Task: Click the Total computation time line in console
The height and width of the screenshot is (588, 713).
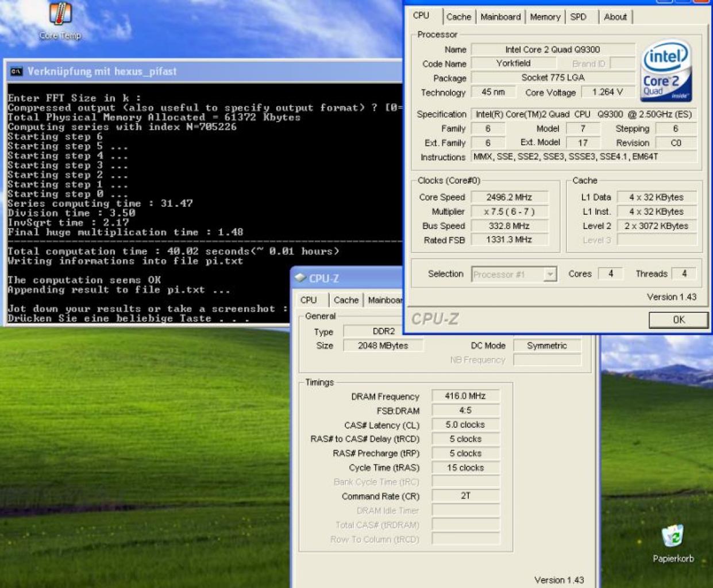Action: [173, 252]
